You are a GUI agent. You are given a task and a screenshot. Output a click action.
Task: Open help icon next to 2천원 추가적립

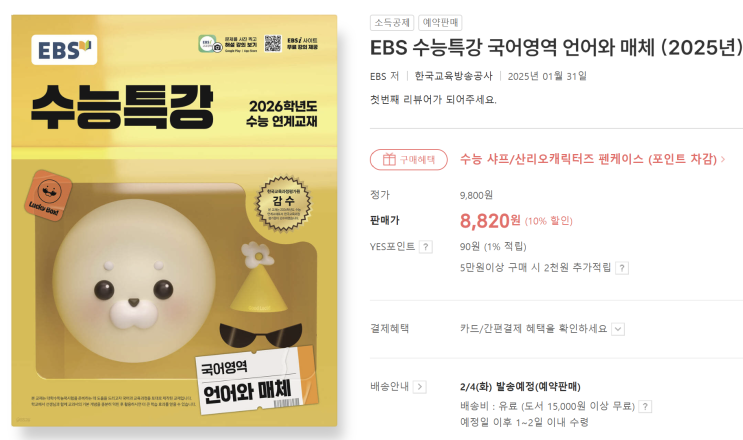(x=622, y=268)
